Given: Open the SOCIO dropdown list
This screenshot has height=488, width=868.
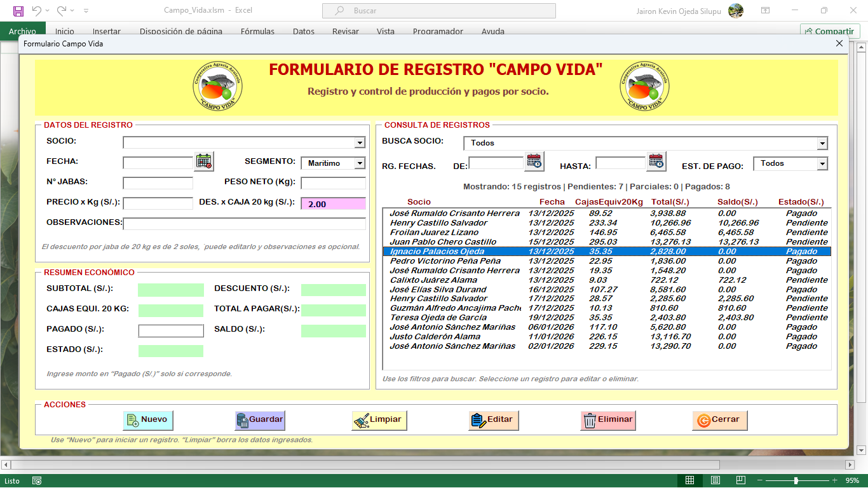Looking at the screenshot, I should (360, 142).
